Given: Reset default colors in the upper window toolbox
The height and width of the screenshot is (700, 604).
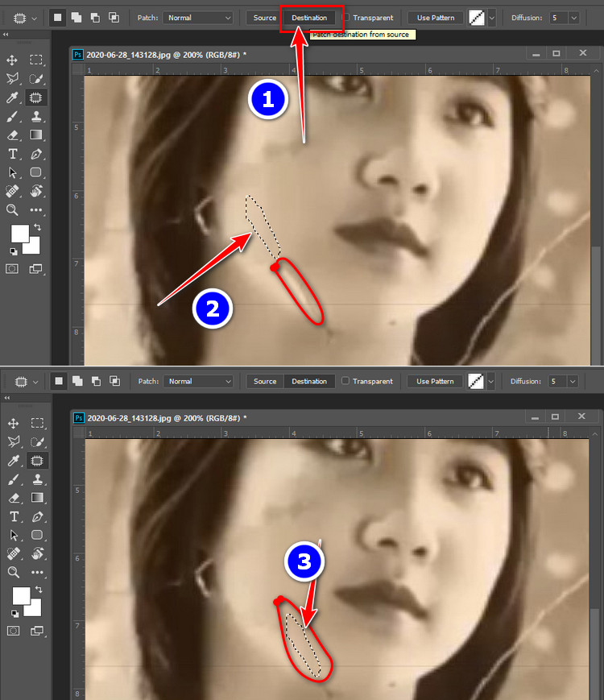Looking at the screenshot, I should (14, 251).
